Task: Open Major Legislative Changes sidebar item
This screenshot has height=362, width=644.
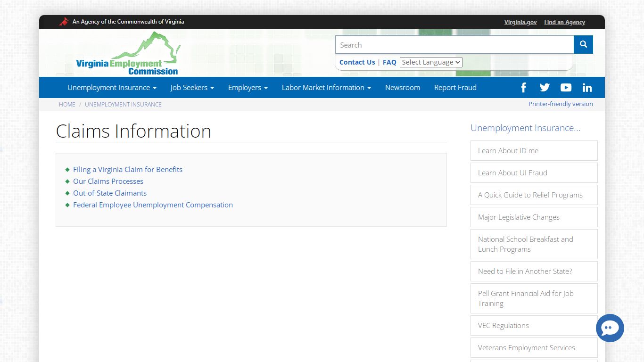Action: point(534,217)
